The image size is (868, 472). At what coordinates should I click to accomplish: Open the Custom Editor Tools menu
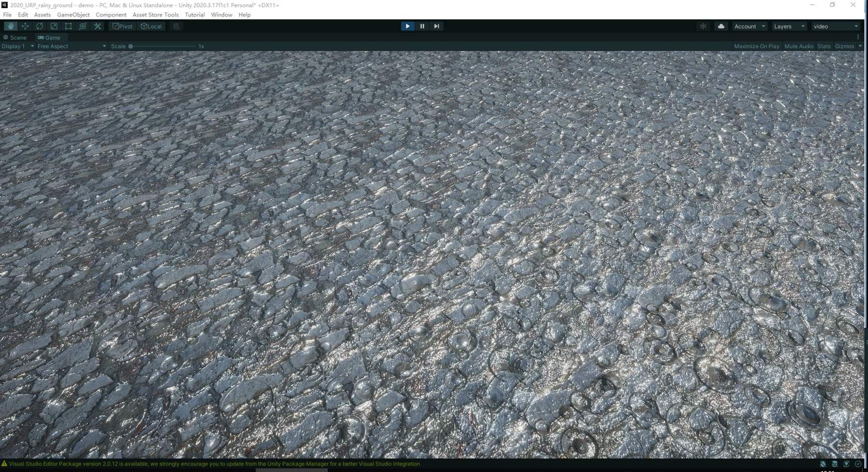tap(97, 26)
